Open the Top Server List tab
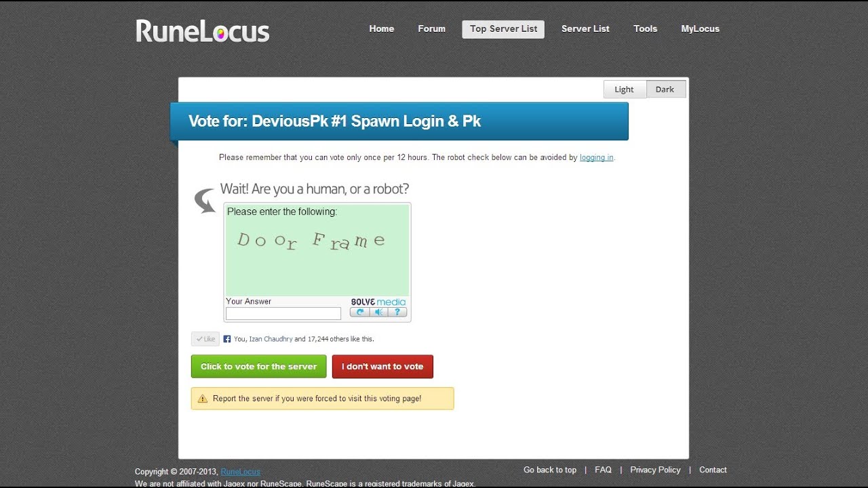The height and width of the screenshot is (488, 868). point(503,29)
